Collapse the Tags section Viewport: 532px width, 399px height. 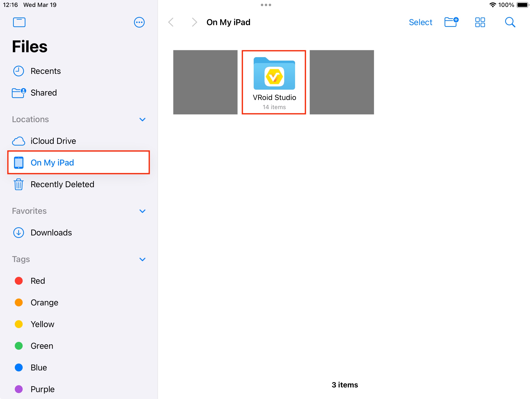tap(142, 259)
